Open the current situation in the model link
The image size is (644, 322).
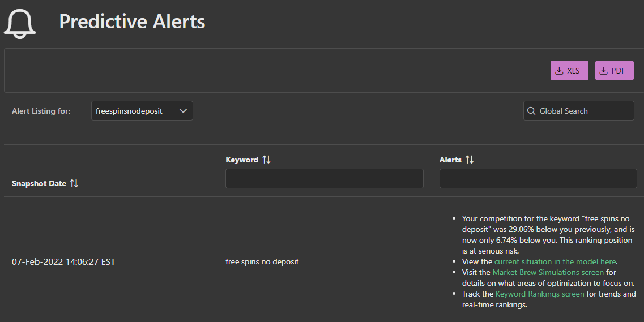coord(555,261)
